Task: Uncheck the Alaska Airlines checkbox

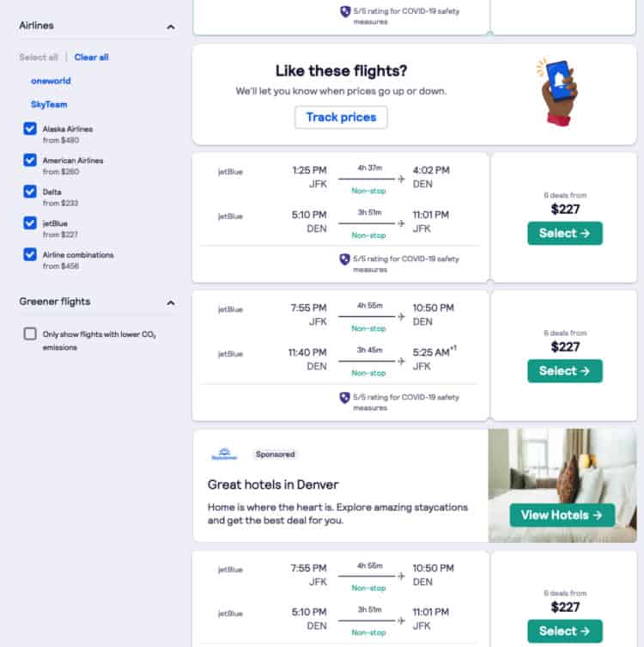Action: 30,129
